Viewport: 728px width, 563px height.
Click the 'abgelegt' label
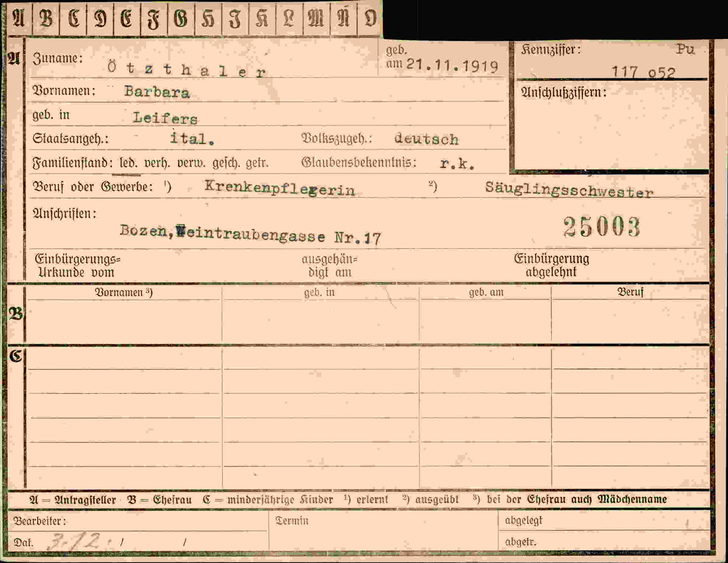[x=524, y=520]
